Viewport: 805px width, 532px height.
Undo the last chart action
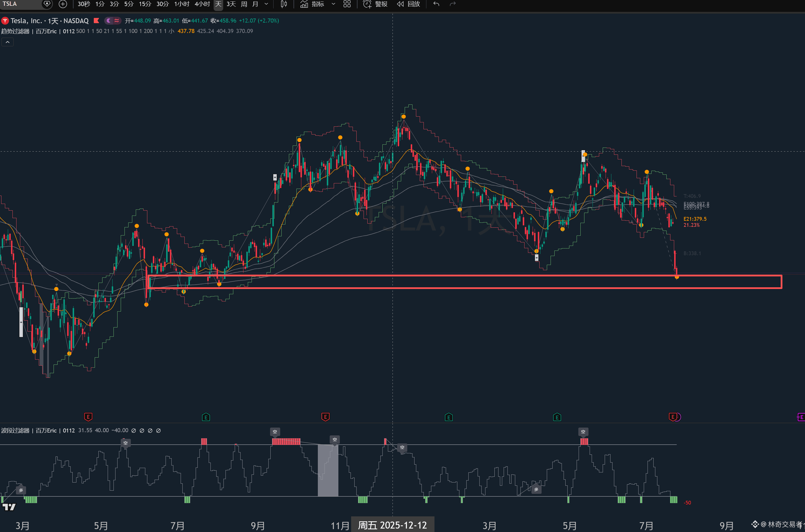coord(436,4)
